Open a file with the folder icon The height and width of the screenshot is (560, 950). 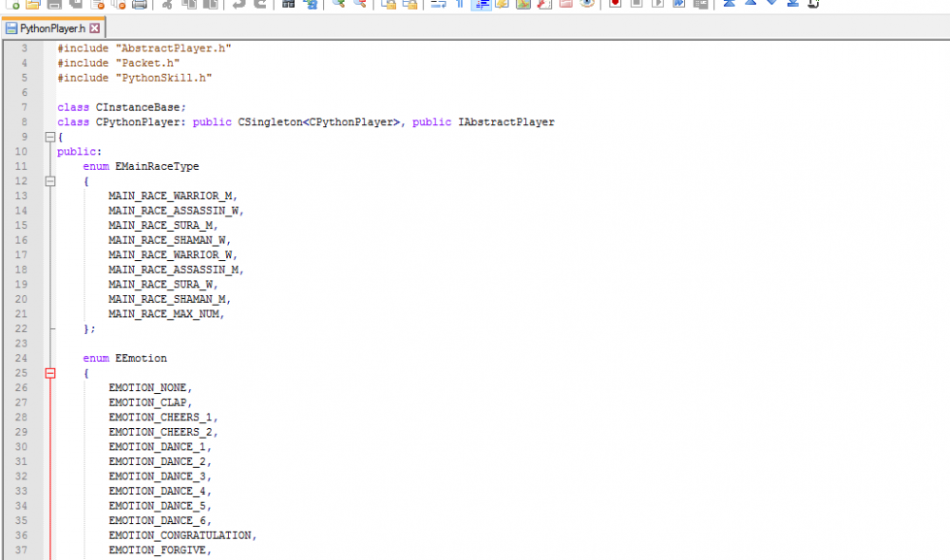[x=33, y=4]
